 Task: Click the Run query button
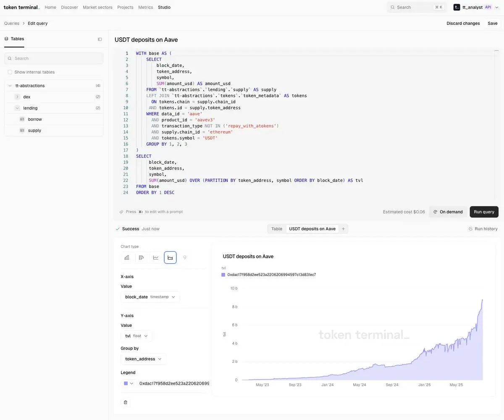click(484, 212)
